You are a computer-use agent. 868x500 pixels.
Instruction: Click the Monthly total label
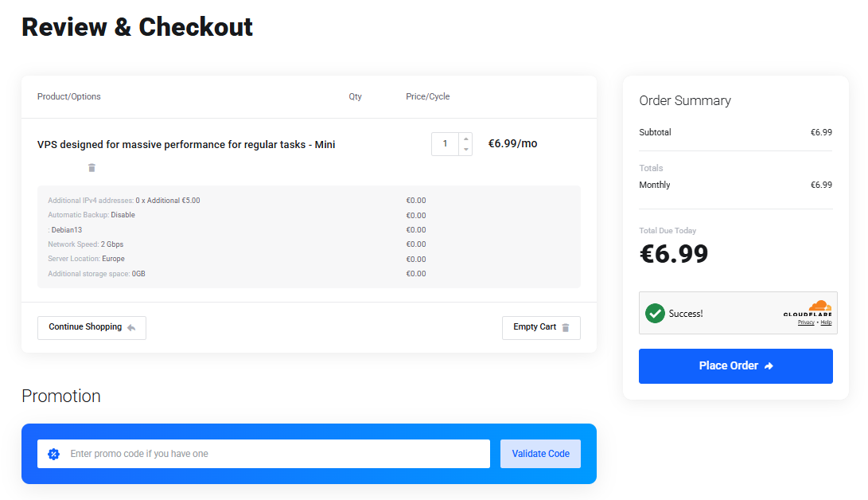[654, 185]
